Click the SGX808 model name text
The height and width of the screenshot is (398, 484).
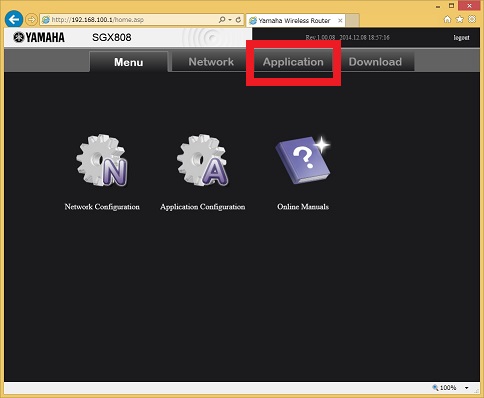pyautogui.click(x=112, y=37)
